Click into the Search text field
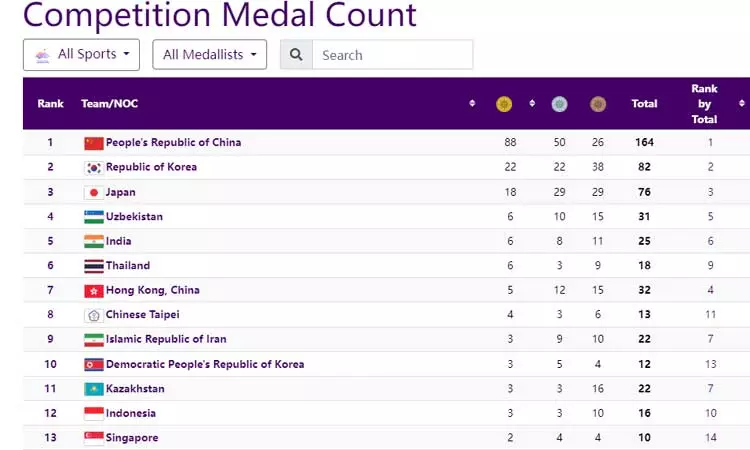Screen dimensions: 750x450 [392, 55]
